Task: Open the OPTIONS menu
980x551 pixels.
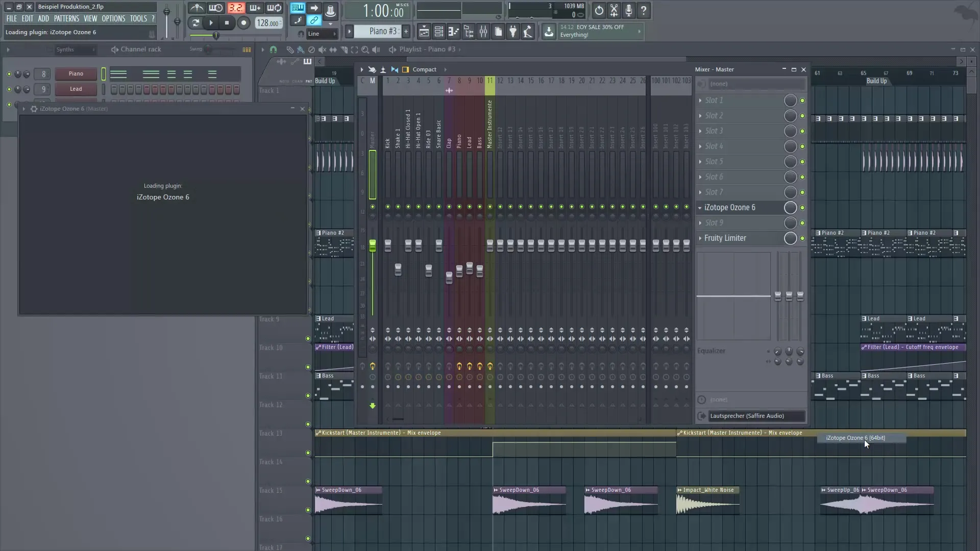Action: click(113, 18)
